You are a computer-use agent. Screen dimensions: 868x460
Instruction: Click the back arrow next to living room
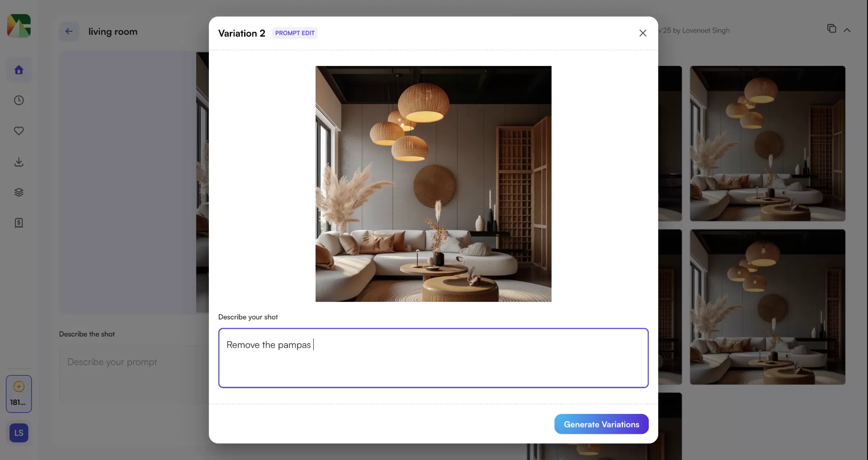tap(69, 31)
